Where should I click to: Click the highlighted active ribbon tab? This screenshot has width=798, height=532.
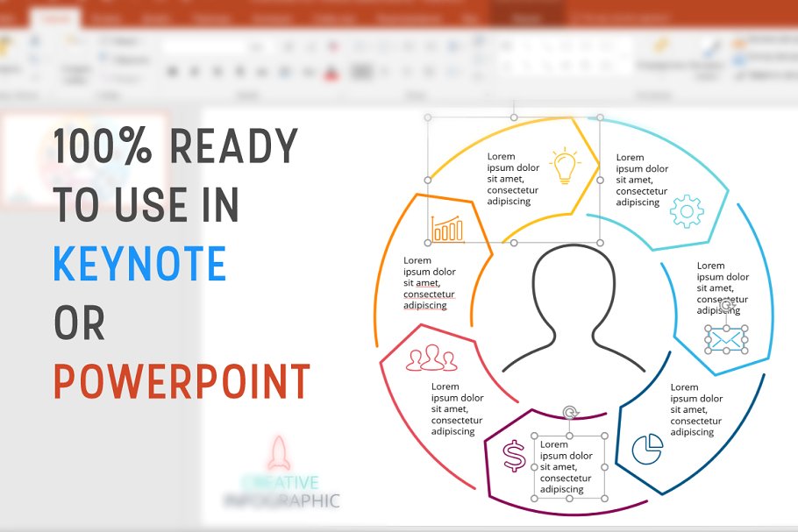click(x=58, y=18)
